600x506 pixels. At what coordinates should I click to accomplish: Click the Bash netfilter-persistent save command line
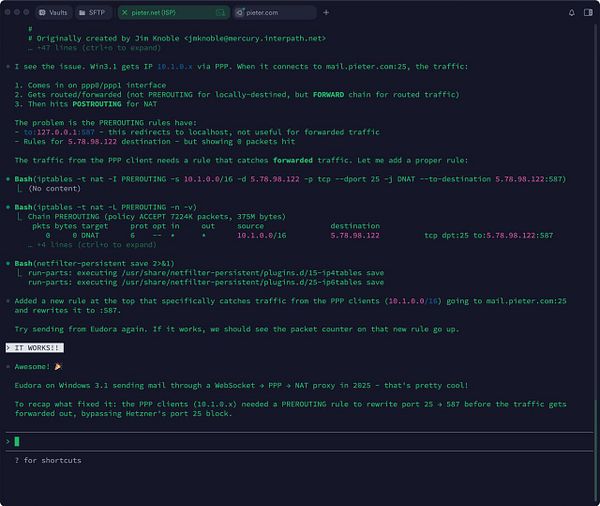[94, 263]
